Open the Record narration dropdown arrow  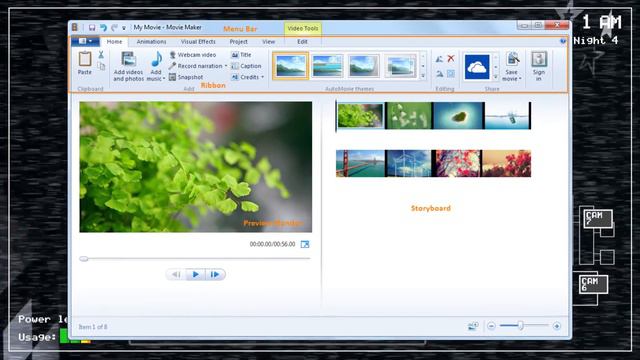tap(226, 66)
